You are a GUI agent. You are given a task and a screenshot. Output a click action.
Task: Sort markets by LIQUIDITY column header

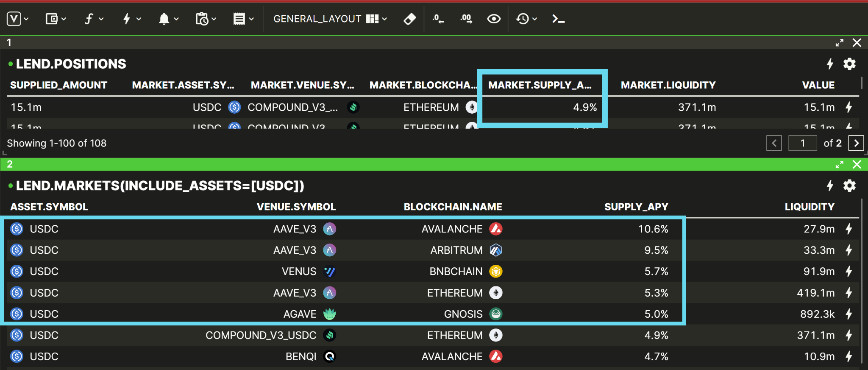[x=810, y=207]
